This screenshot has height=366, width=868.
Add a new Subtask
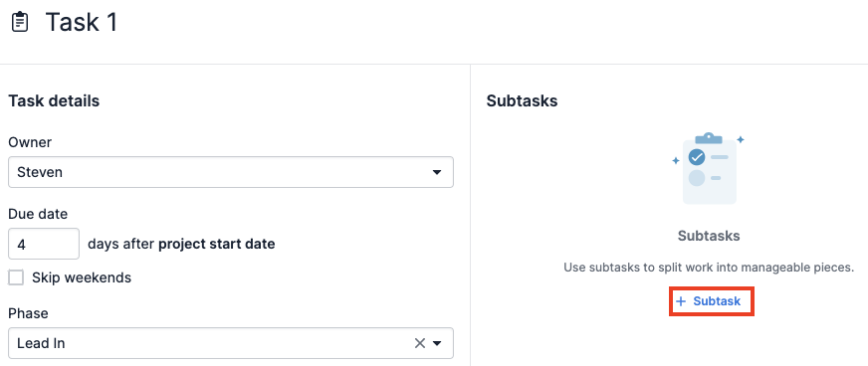712,301
